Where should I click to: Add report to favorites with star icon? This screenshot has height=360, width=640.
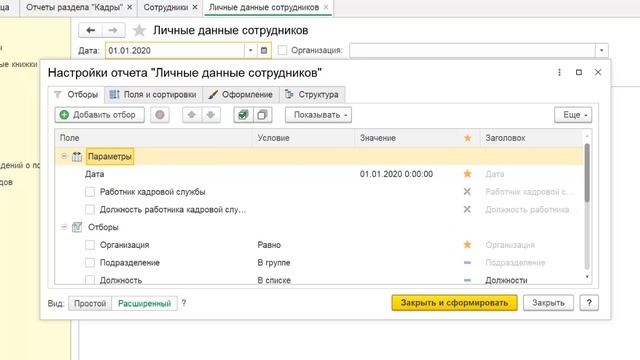click(139, 30)
